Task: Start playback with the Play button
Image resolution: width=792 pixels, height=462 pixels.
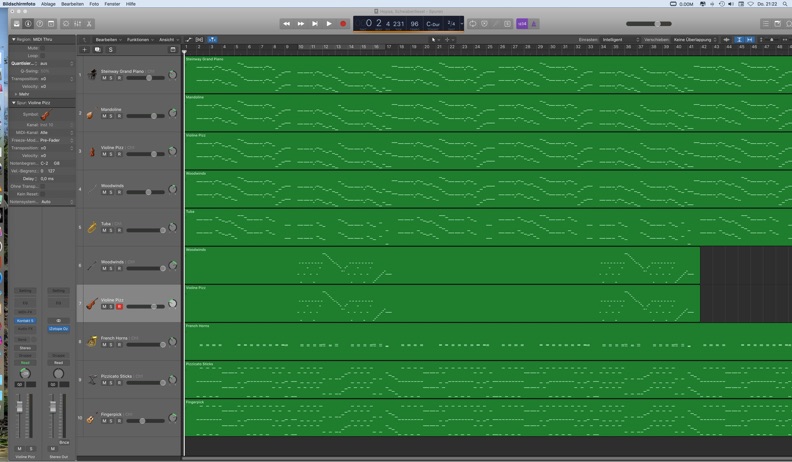Action: (x=329, y=24)
